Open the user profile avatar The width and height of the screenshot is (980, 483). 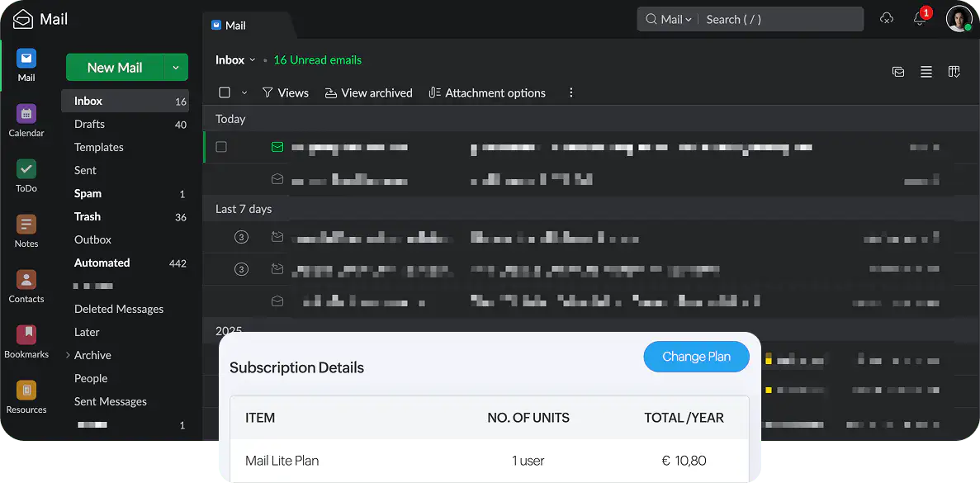[959, 19]
